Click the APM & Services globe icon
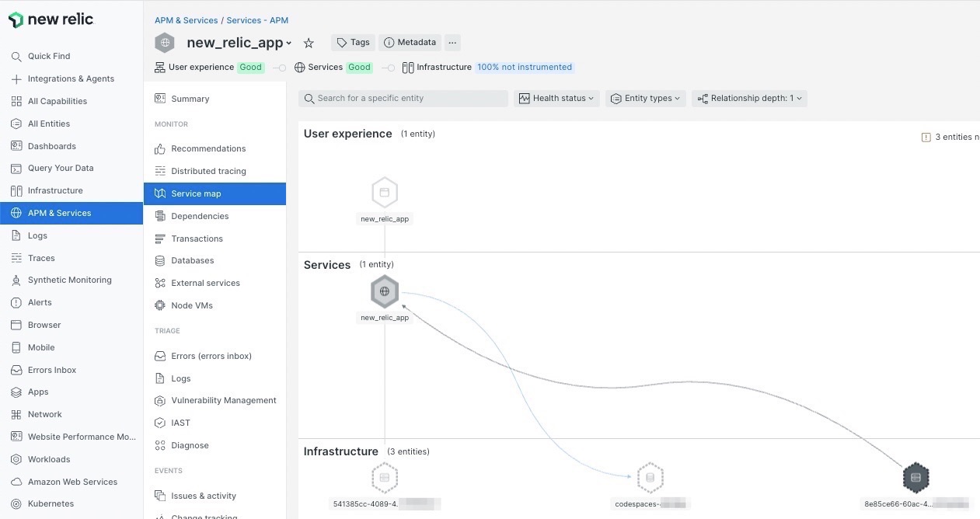Screen dimensions: 980x519 click(x=16, y=213)
